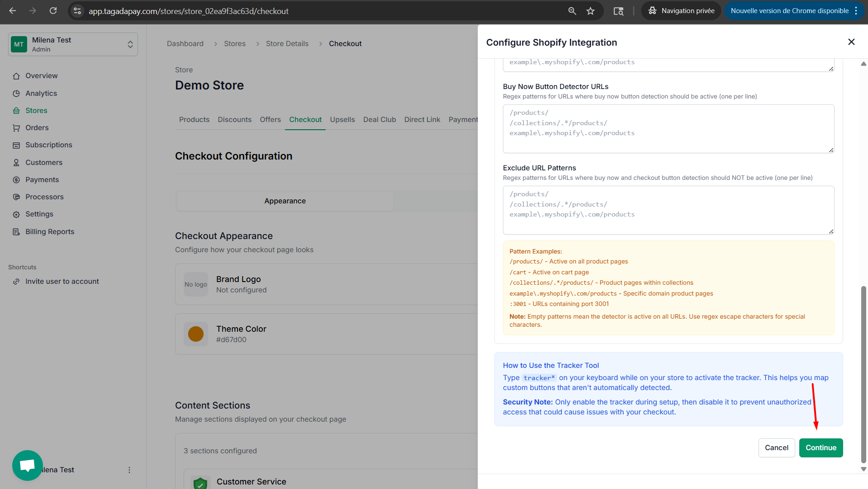Image resolution: width=868 pixels, height=489 pixels.
Task: Open the chat support bubble
Action: point(28,465)
